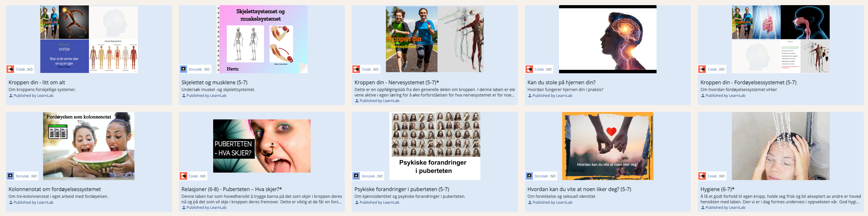Click the watermelon Fordøyelsen som kolonnenotat thumbnail
Viewport: 868px width, 216px height.
click(x=89, y=146)
